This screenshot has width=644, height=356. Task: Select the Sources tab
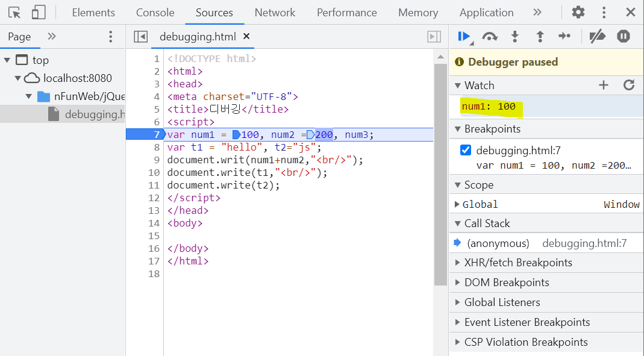click(x=214, y=13)
